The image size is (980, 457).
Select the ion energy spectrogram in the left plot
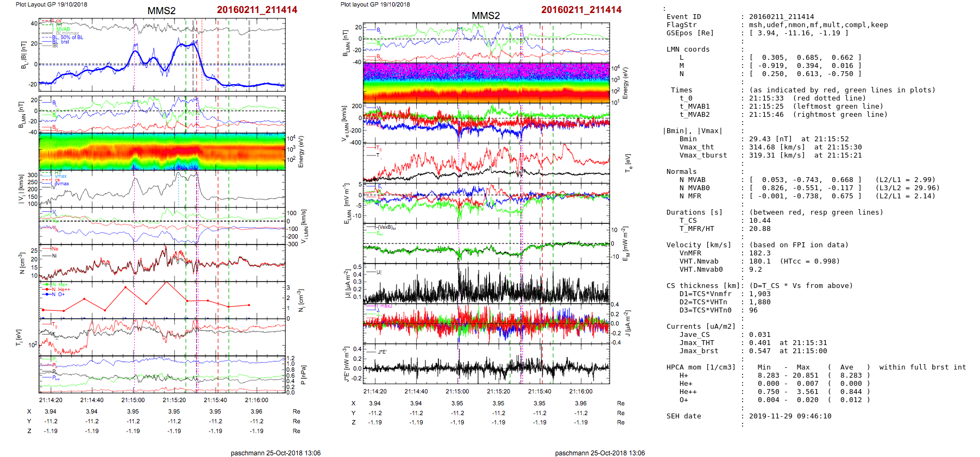click(x=162, y=152)
